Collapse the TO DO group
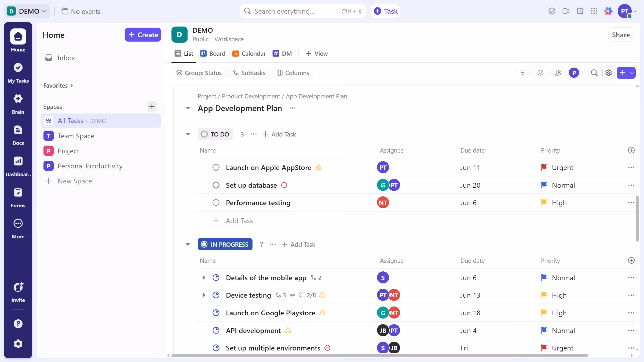 (x=188, y=134)
